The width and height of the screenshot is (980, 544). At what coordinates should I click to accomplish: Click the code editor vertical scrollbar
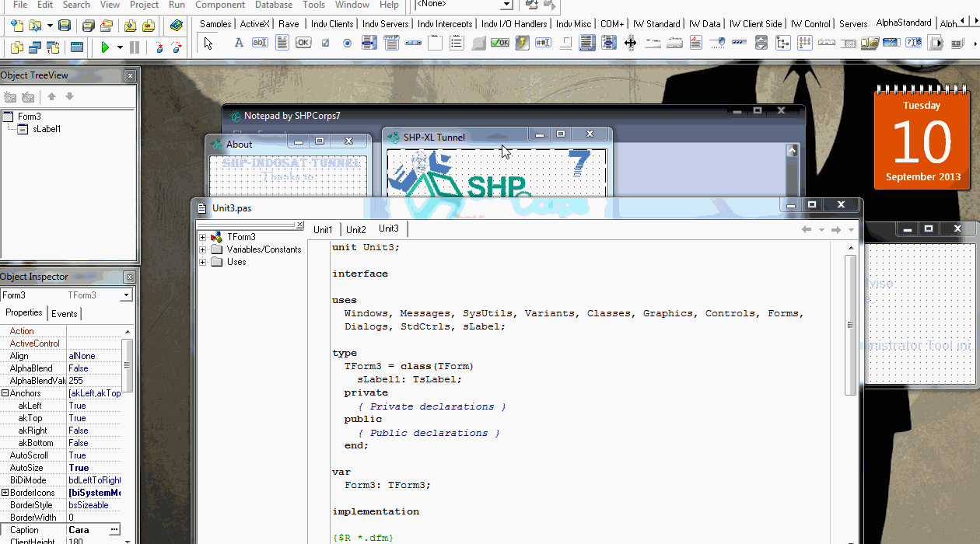(x=850, y=326)
